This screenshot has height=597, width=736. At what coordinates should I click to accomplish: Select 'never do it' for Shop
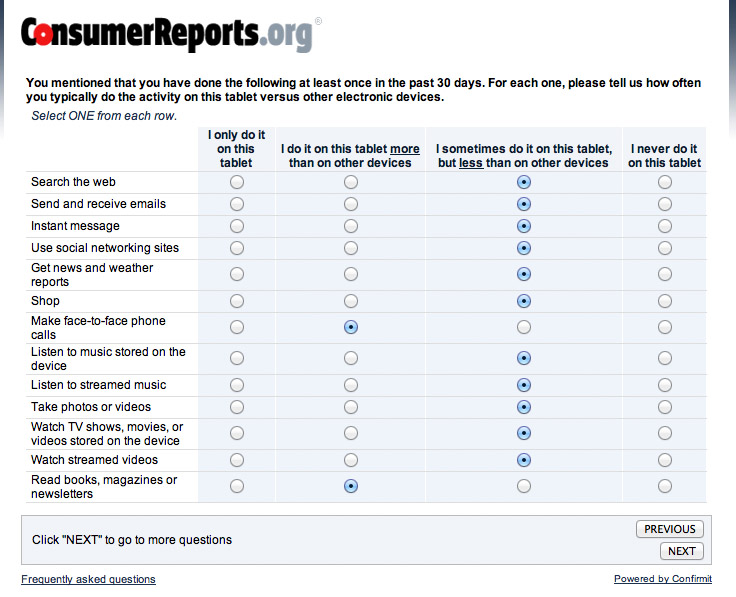(665, 301)
